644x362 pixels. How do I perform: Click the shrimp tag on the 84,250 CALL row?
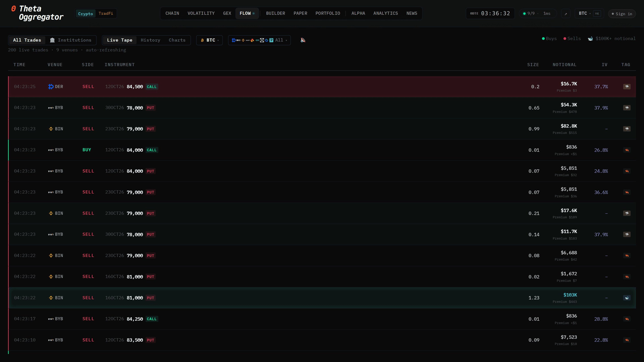pyautogui.click(x=627, y=319)
